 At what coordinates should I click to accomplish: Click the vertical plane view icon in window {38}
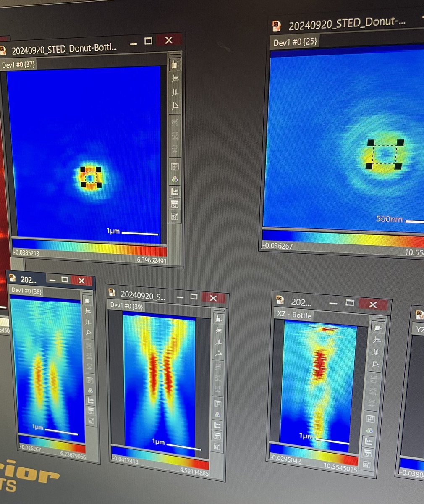(x=88, y=323)
